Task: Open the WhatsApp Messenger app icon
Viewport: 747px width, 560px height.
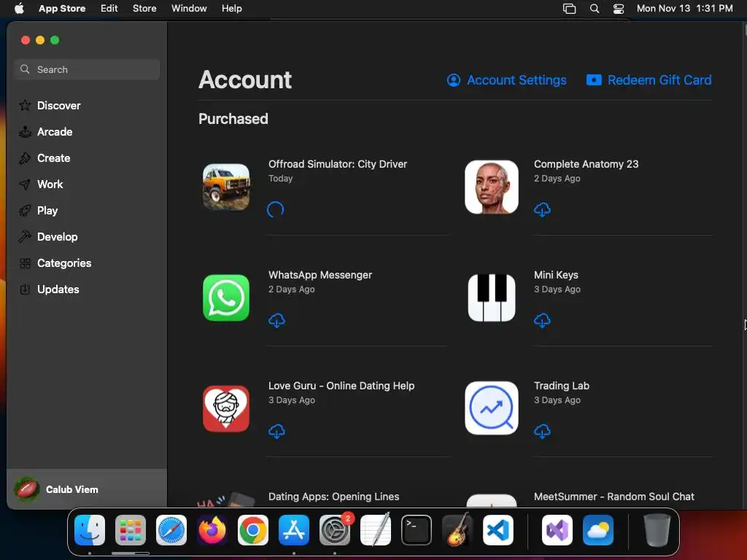Action: pos(226,297)
